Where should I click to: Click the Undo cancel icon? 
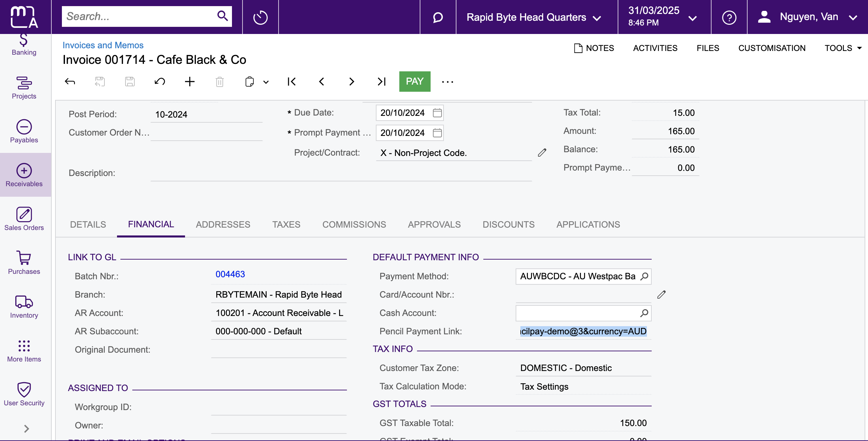point(160,82)
